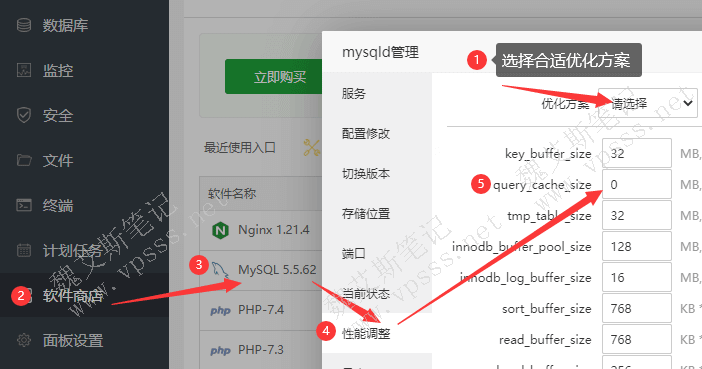The height and width of the screenshot is (369, 702).
Task: Click the Nginx logo icon
Action: click(220, 231)
